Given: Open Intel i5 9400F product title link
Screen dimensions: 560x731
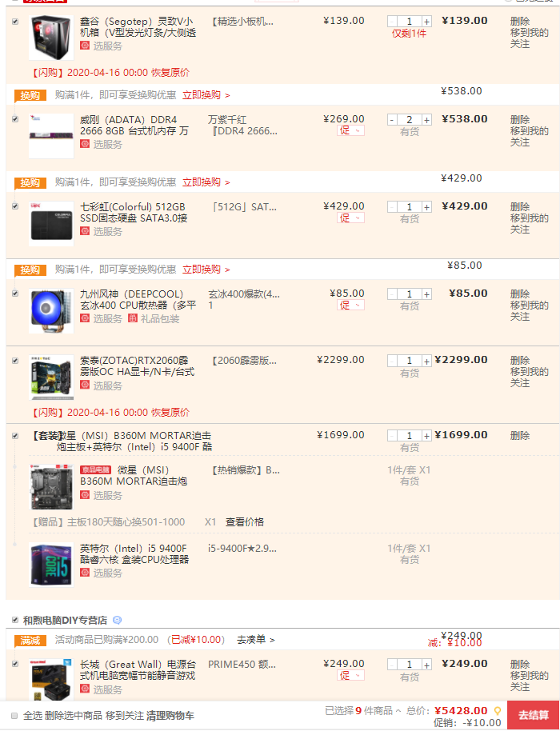Looking at the screenshot, I should (134, 553).
